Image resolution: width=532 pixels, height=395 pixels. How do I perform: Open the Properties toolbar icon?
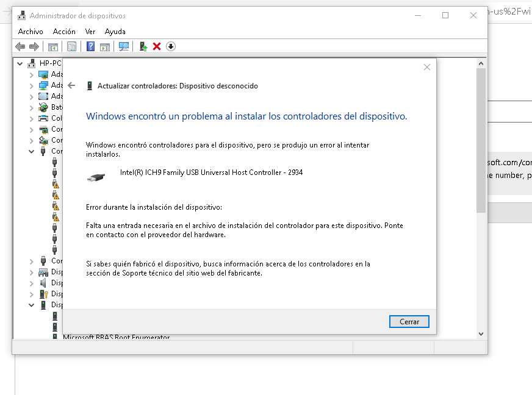pos(71,46)
